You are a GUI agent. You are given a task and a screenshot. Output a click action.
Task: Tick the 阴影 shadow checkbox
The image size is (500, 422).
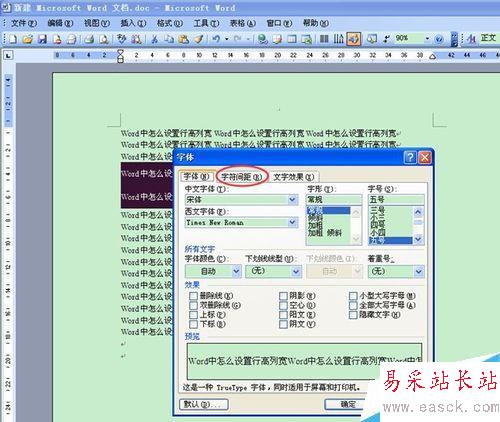[283, 296]
